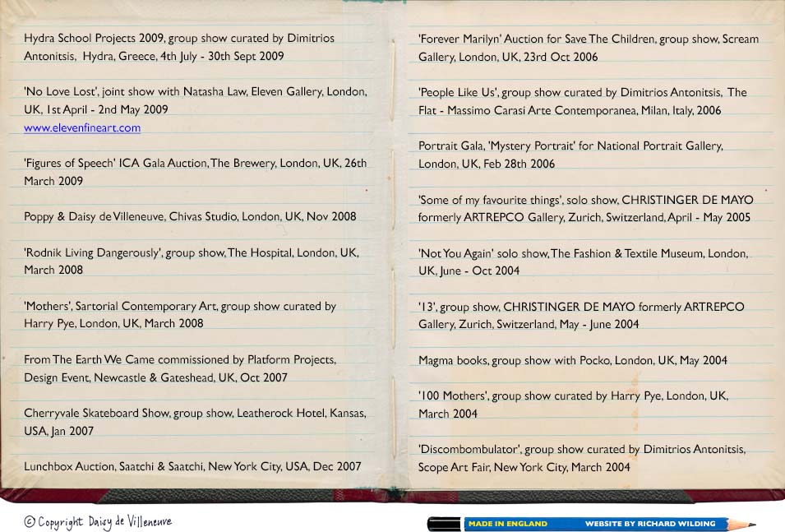The height and width of the screenshot is (532, 785).
Task: Click the Poppy & Daisy de Villeneuve entry
Action: pyautogui.click(x=190, y=217)
